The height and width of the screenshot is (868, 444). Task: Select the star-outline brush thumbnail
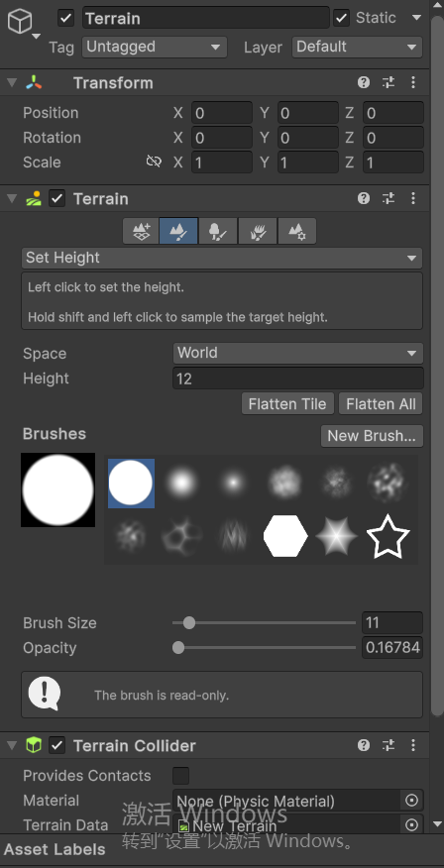click(388, 536)
